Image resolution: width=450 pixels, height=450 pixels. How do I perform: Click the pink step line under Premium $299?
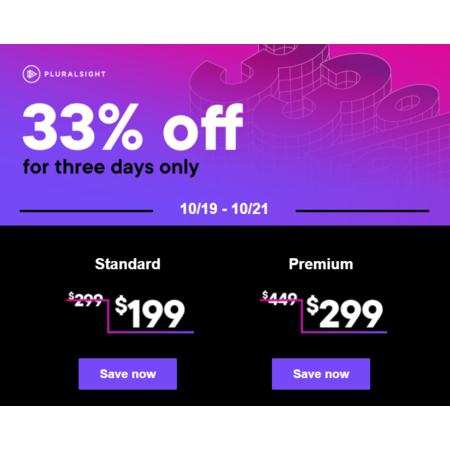pos(344,332)
